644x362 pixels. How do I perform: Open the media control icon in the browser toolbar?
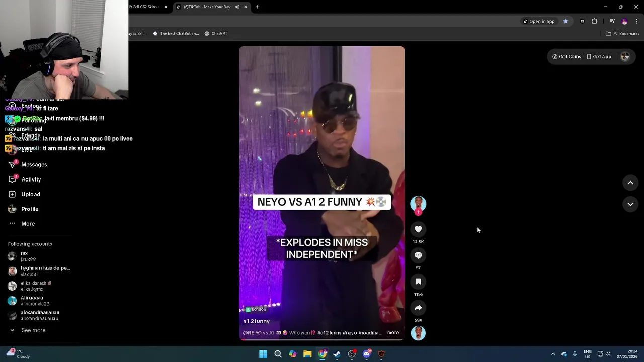click(x=612, y=21)
